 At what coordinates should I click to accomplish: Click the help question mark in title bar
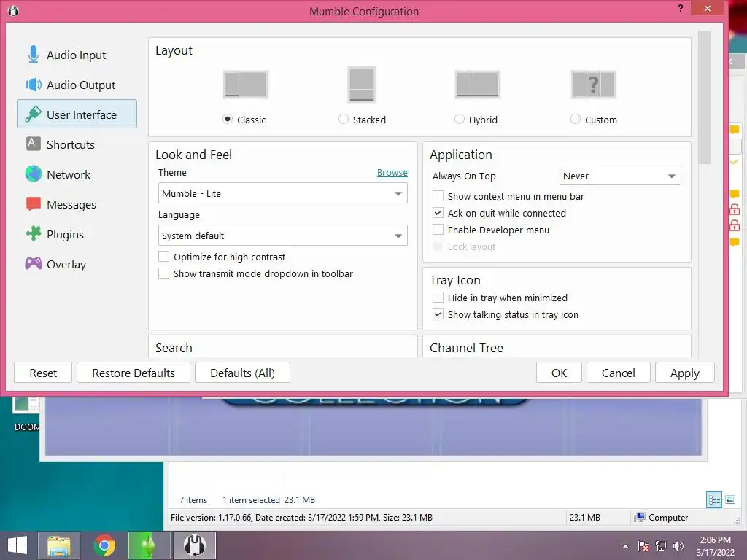click(681, 8)
